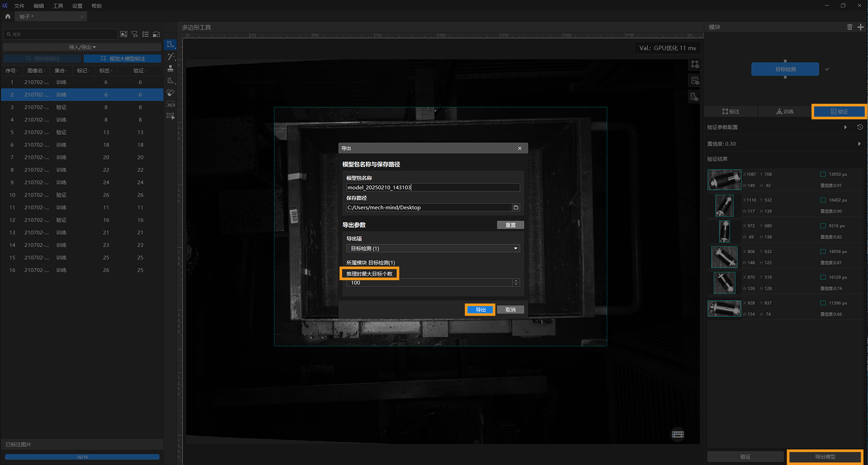Open the 帮助 menu
The image size is (868, 465).
pos(96,6)
